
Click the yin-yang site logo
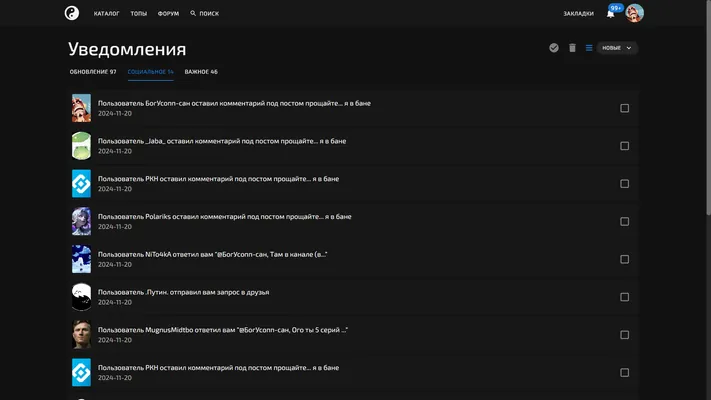click(x=72, y=13)
